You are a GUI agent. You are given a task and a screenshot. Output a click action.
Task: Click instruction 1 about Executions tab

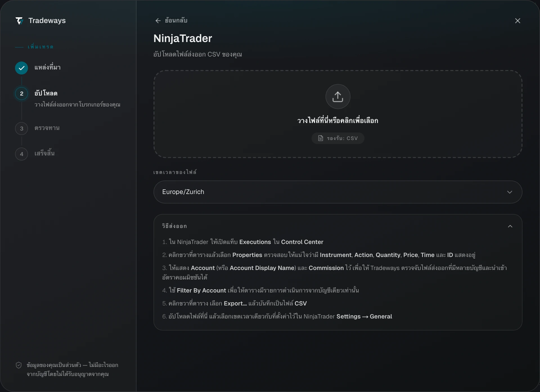point(243,242)
